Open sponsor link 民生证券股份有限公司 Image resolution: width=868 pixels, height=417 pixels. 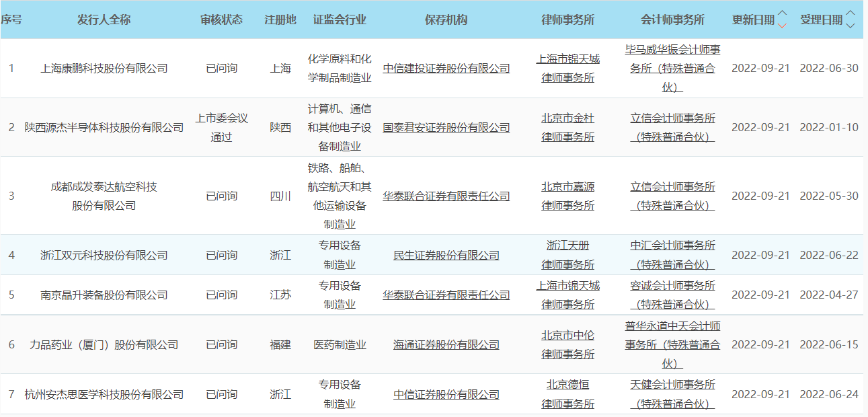(446, 255)
